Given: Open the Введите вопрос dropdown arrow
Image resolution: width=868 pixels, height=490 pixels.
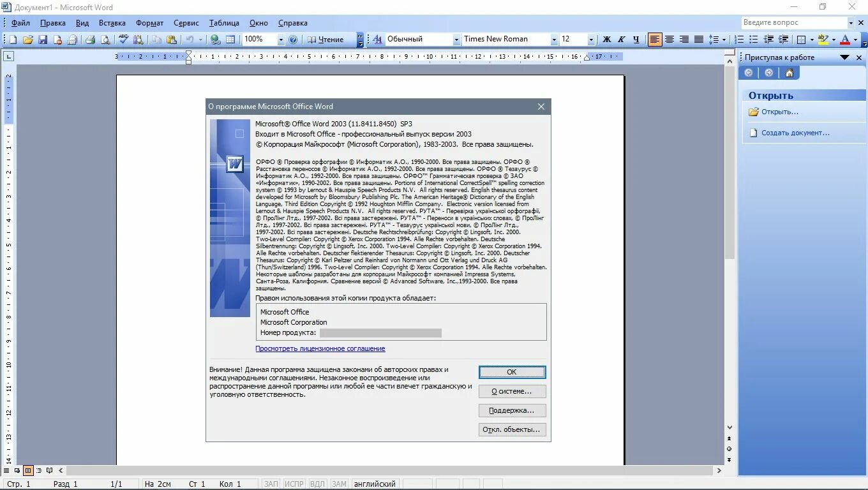Looking at the screenshot, I should point(851,23).
